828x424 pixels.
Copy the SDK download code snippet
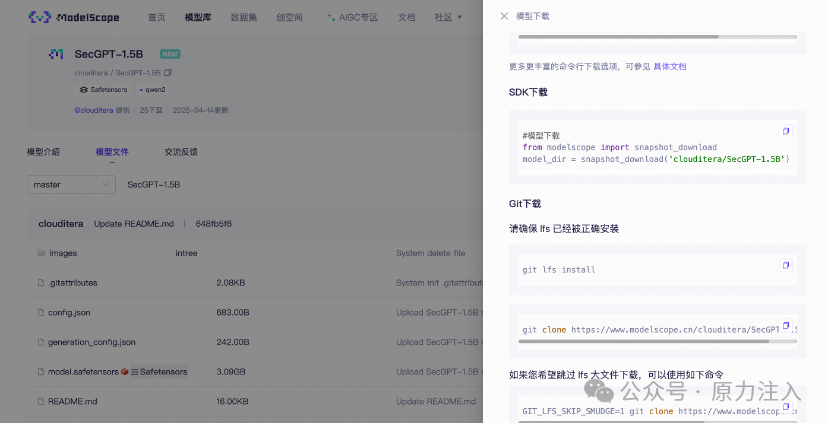coord(786,131)
